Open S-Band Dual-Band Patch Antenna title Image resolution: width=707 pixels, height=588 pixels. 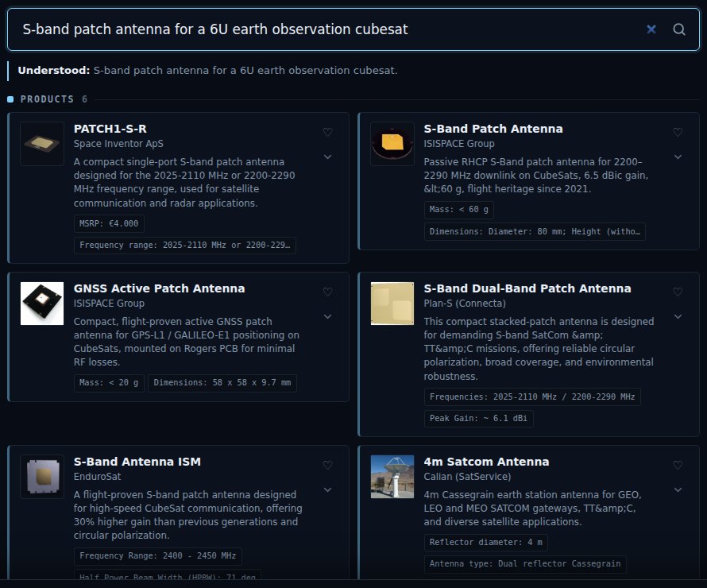click(x=527, y=288)
